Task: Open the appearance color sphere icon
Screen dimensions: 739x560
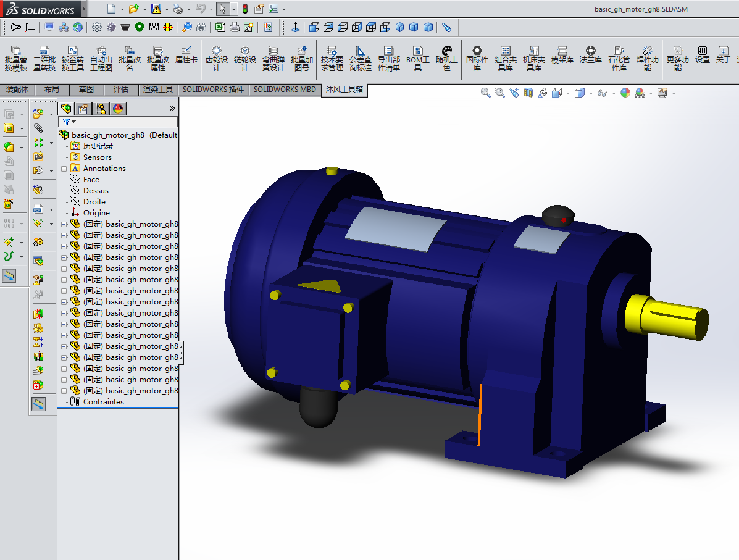Action: pyautogui.click(x=625, y=93)
